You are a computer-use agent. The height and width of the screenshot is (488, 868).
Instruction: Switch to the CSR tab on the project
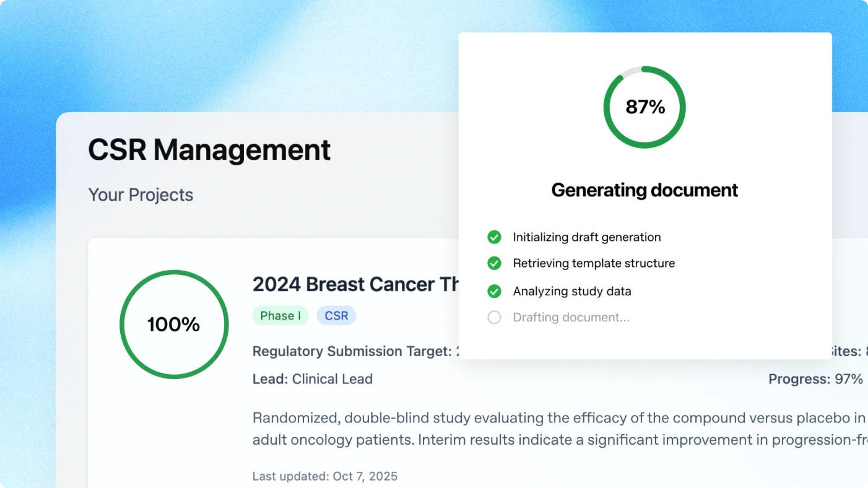(336, 315)
